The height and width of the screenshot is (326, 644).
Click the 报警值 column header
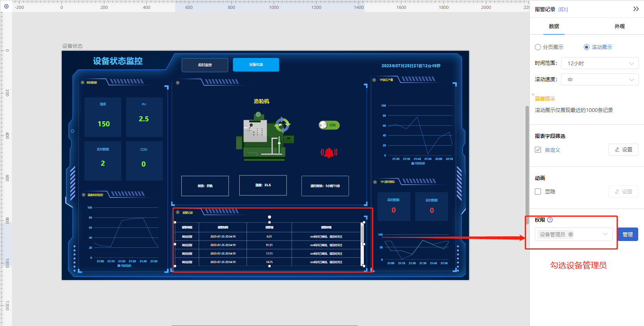269,228
